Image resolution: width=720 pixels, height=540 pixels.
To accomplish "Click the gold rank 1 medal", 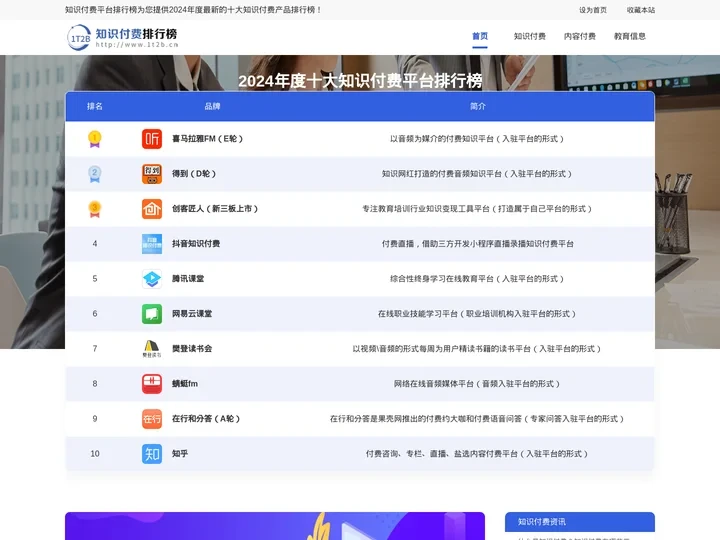I will click(95, 139).
